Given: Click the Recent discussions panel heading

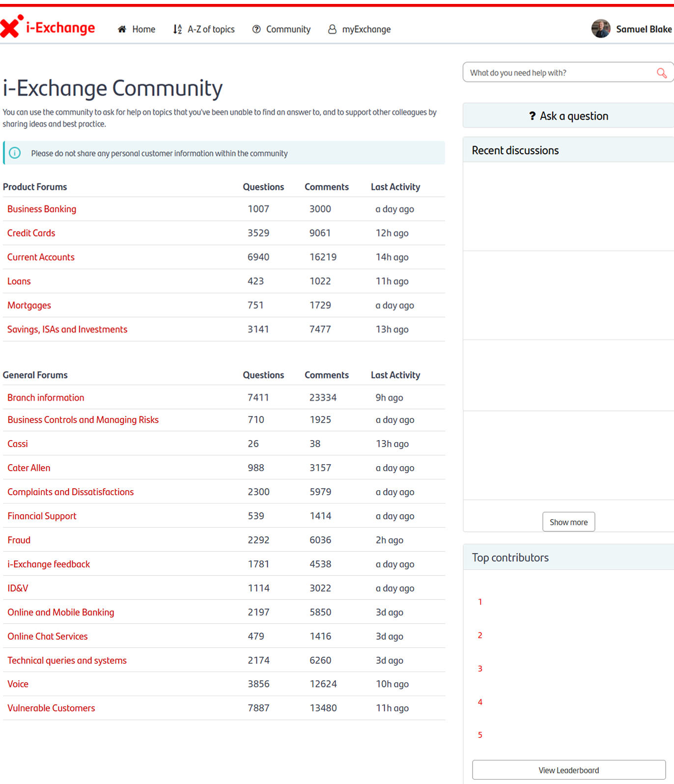Looking at the screenshot, I should (515, 151).
